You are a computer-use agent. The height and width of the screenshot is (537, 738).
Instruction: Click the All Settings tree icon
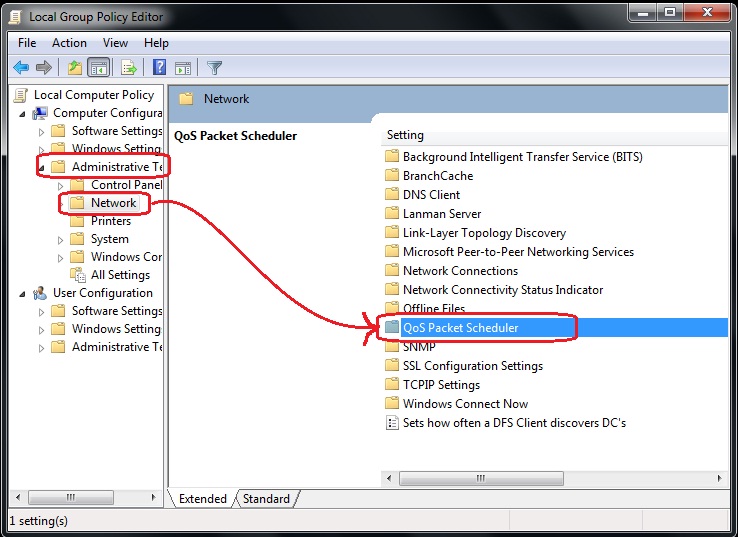tap(78, 275)
